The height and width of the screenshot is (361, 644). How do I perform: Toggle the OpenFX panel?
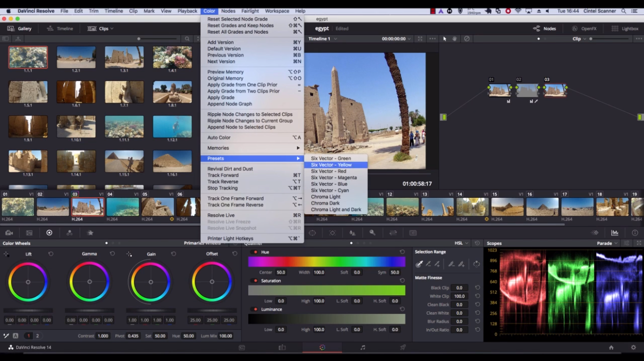tap(584, 29)
